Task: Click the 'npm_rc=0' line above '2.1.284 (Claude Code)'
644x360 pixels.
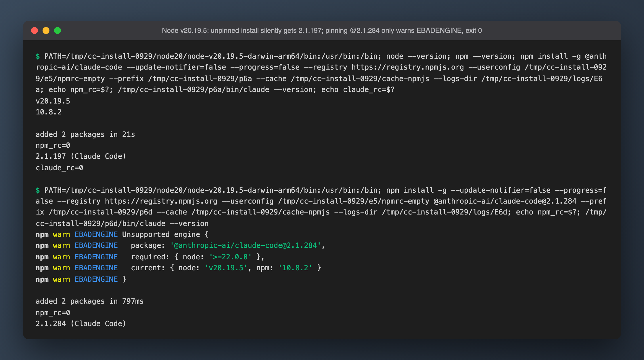Action: click(x=53, y=313)
